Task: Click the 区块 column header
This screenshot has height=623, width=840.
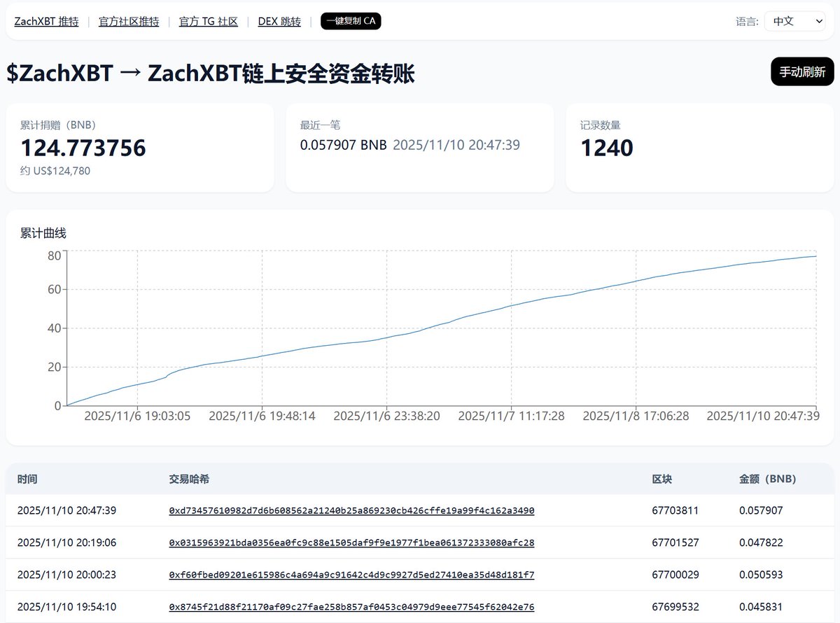Action: [x=661, y=479]
